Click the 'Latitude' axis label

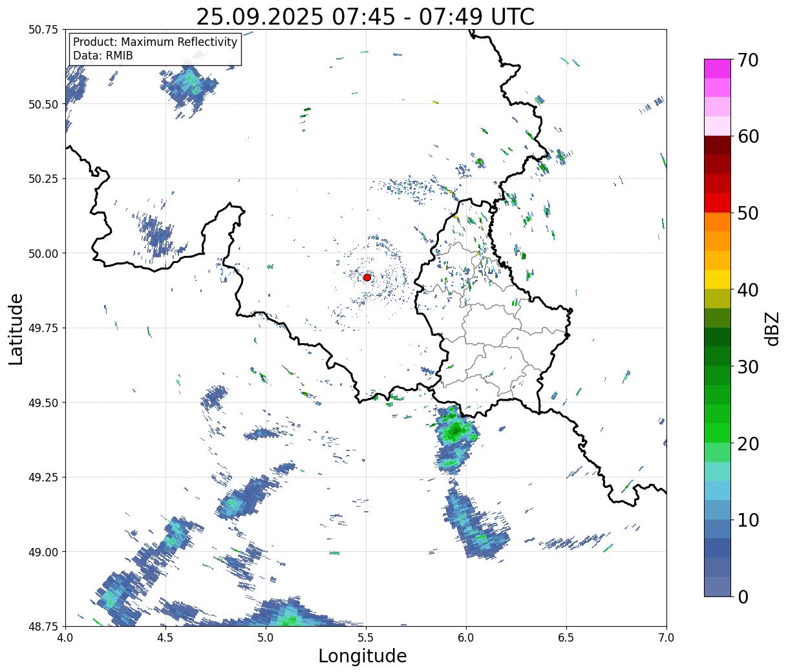tap(16, 328)
